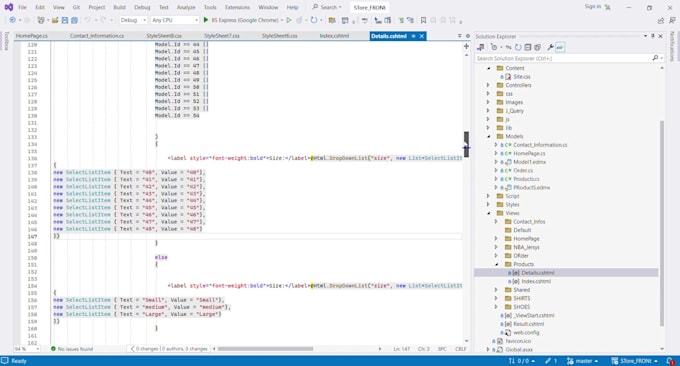Screen dimensions: 680x366
Task: Collapse the Views folder arrow
Action: [x=488, y=213]
